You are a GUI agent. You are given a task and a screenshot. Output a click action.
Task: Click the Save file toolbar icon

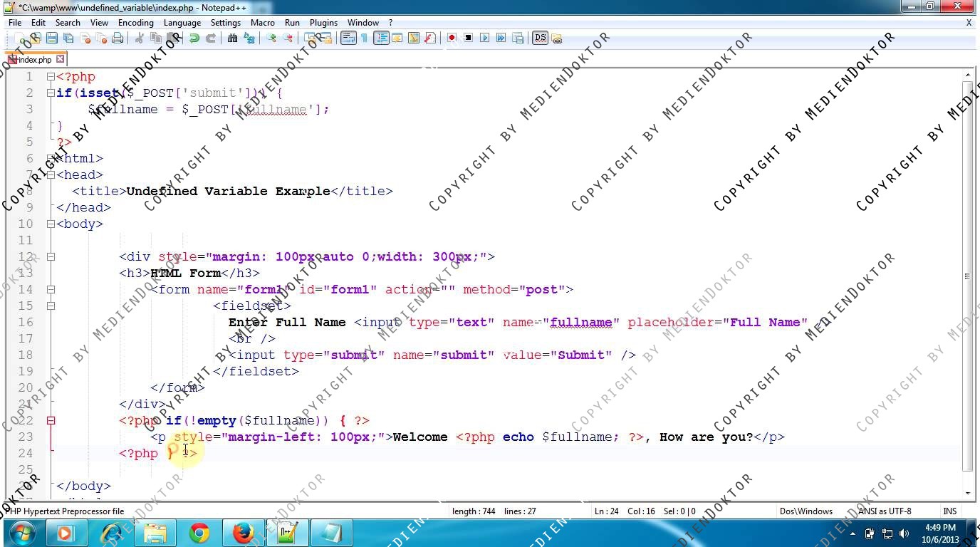(51, 38)
